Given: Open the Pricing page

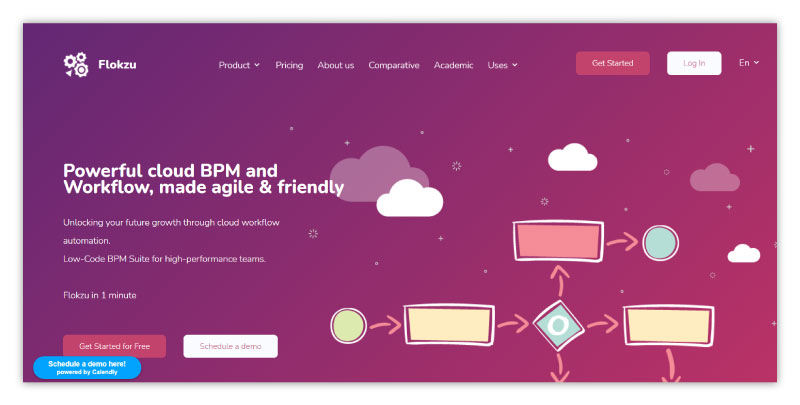Looking at the screenshot, I should pyautogui.click(x=289, y=65).
